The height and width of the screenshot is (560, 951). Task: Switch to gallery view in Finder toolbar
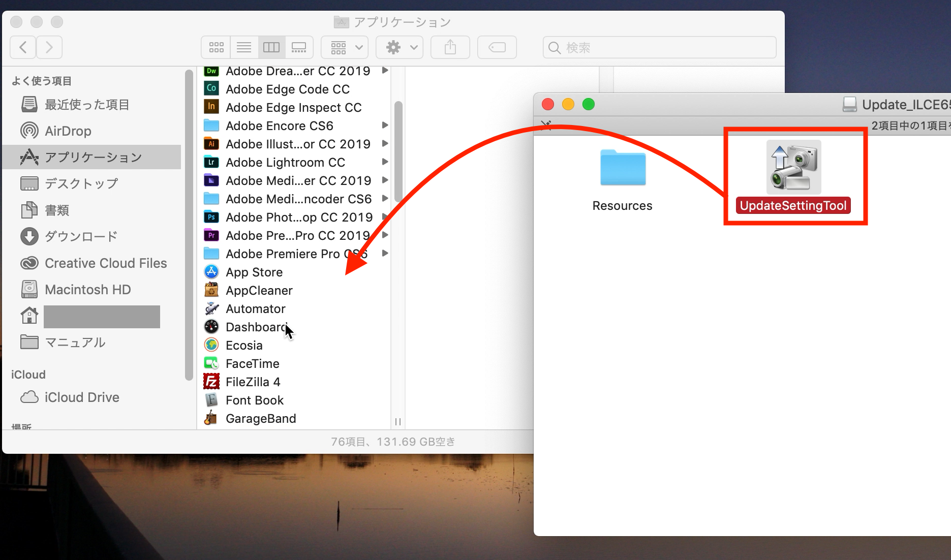pyautogui.click(x=299, y=47)
